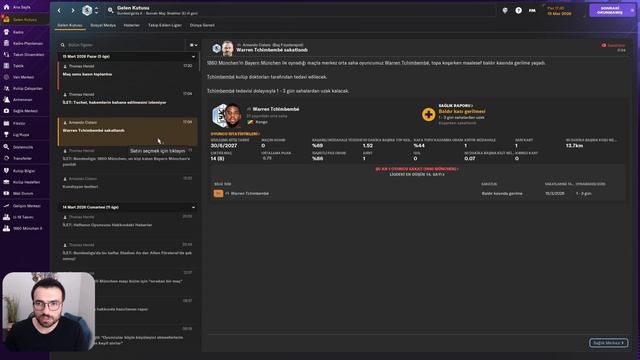This screenshot has width=640, height=360.
Task: Click the search field in inbox list
Action: 122,45
